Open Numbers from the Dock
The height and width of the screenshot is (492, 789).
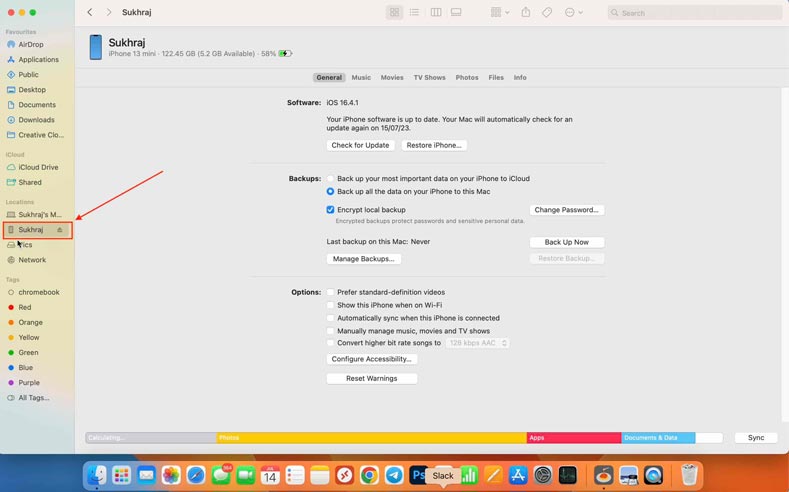pyautogui.click(x=469, y=475)
